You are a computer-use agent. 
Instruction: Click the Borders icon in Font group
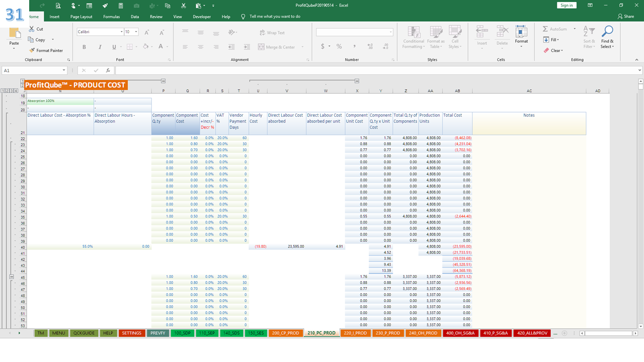point(129,47)
